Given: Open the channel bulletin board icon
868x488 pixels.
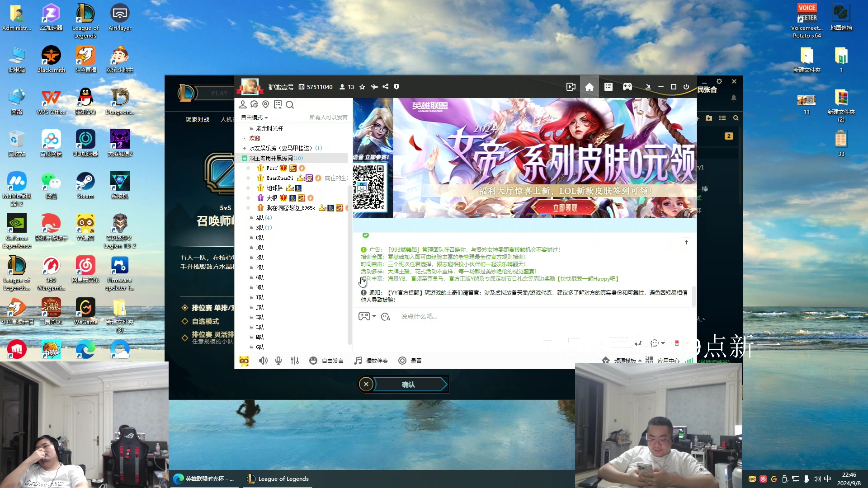Looking at the screenshot, I should 278,104.
